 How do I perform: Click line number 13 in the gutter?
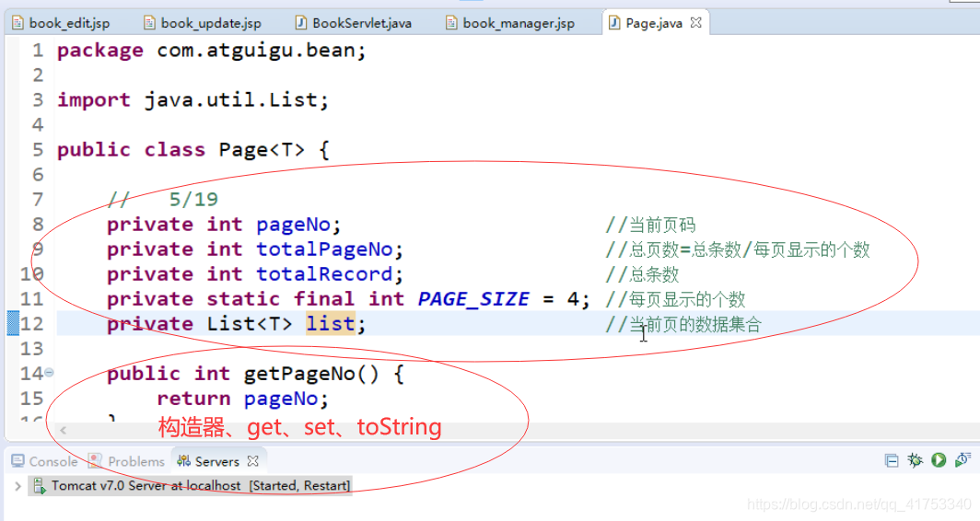tap(32, 349)
